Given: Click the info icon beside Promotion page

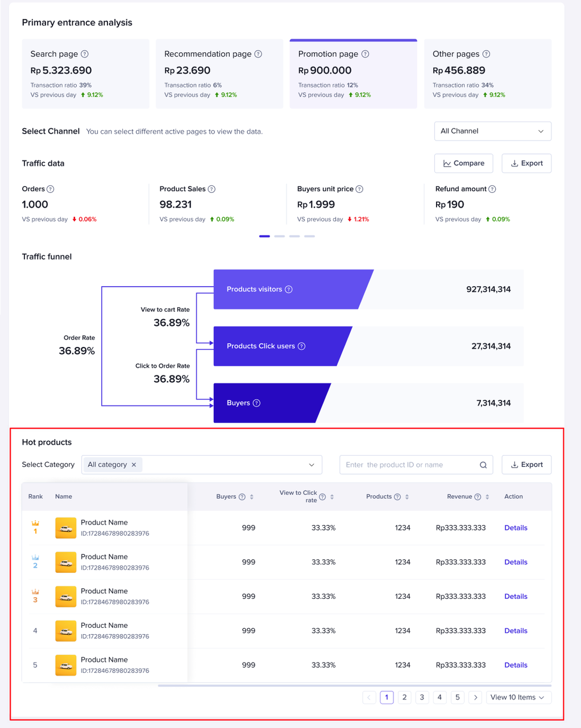Looking at the screenshot, I should click(366, 54).
